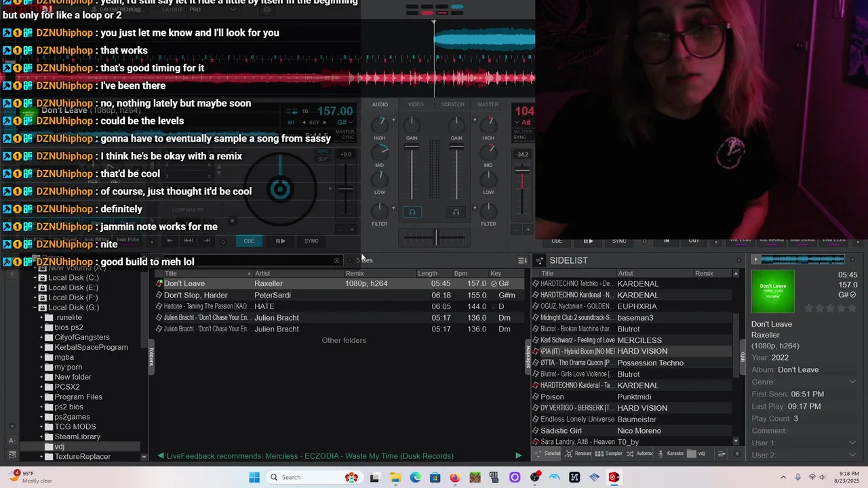The width and height of the screenshot is (868, 488).
Task: Click left deck play/pause button
Action: click(280, 241)
